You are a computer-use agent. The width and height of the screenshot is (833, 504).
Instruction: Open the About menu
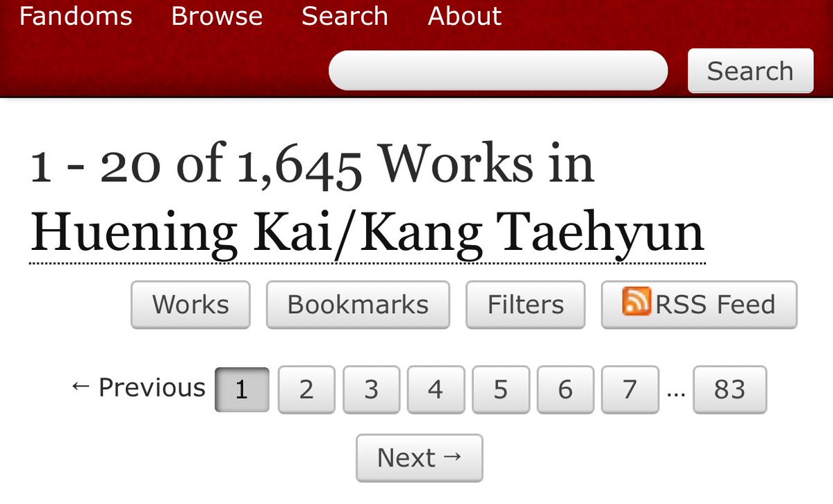[464, 16]
